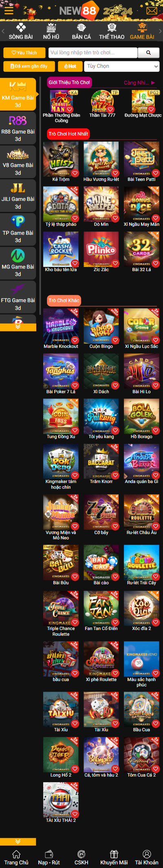
Task: Click the Yêu Thích button
Action: [24, 53]
